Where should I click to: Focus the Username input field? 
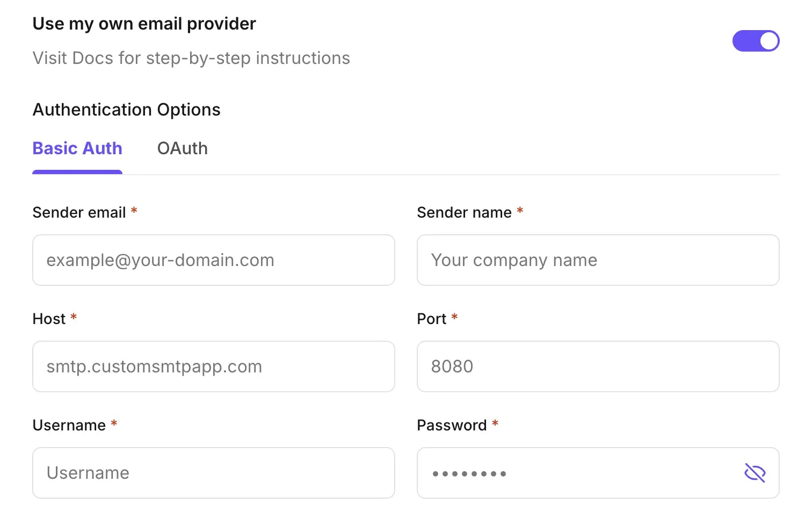[213, 473]
